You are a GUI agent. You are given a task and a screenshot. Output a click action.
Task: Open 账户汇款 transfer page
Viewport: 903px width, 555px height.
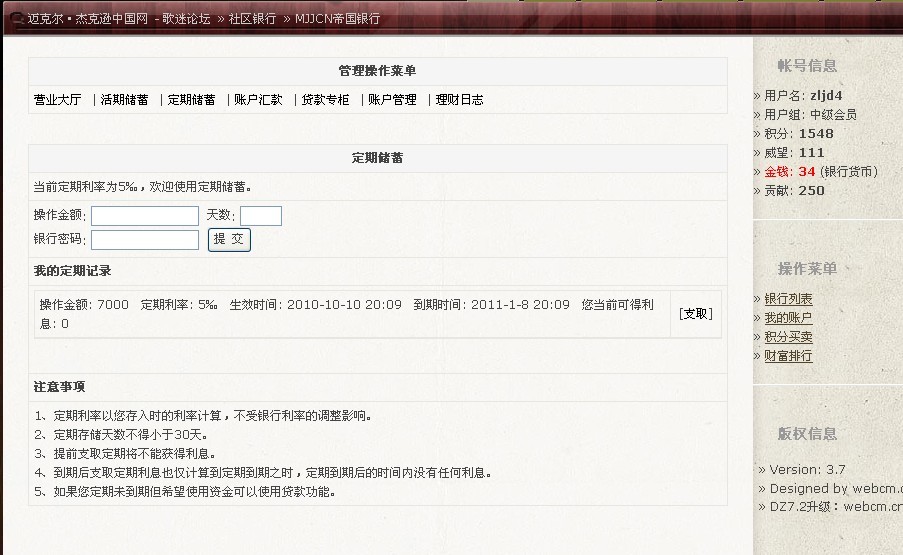258,100
